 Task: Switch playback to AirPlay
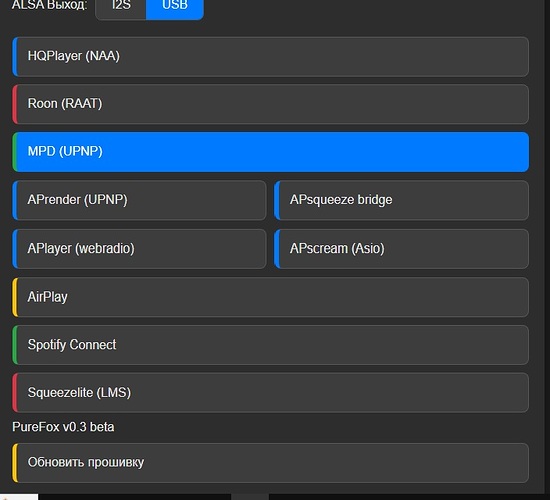tap(270, 297)
